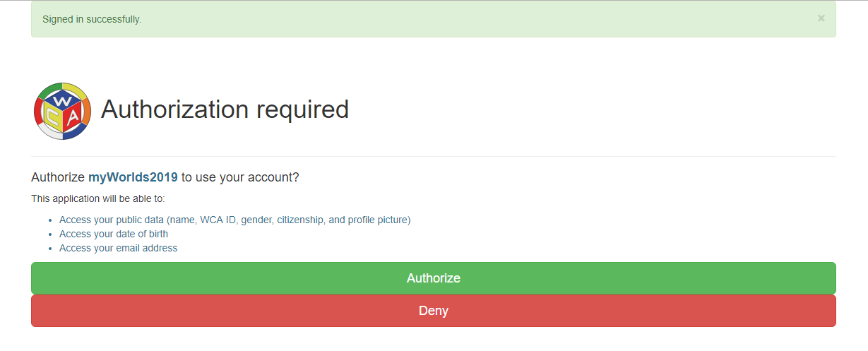
Task: Click the orange ring segment of the WCA logo
Action: [x=86, y=110]
